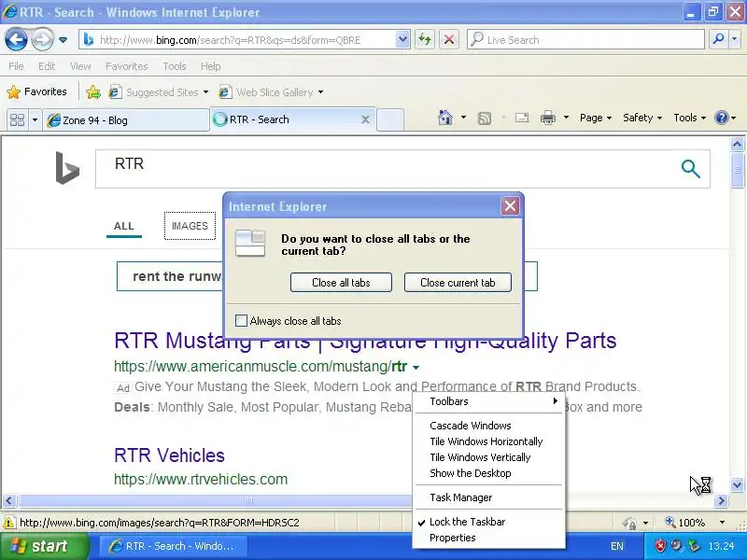Switch to the Zone 94 - Blog tab
The width and height of the screenshot is (747, 560).
pyautogui.click(x=126, y=120)
